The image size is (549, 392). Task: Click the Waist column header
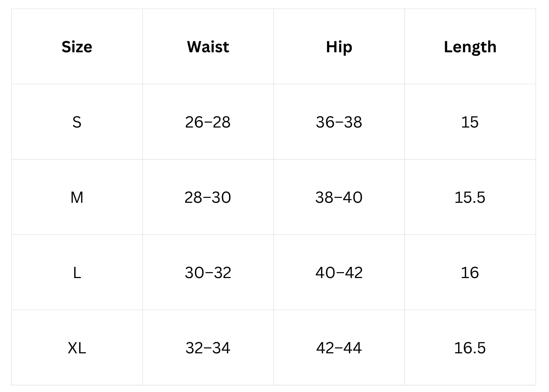click(208, 47)
